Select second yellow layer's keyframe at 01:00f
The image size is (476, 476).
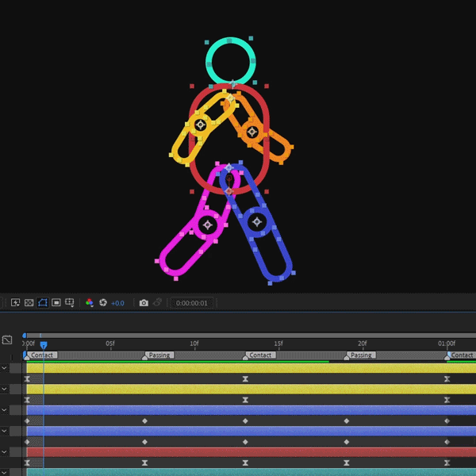pyautogui.click(x=447, y=400)
